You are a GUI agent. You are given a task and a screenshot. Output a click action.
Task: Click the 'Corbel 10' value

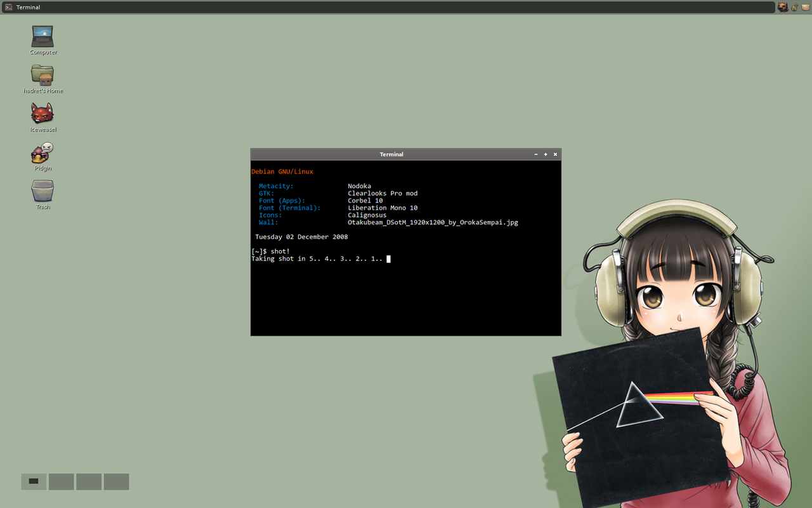[x=365, y=201]
